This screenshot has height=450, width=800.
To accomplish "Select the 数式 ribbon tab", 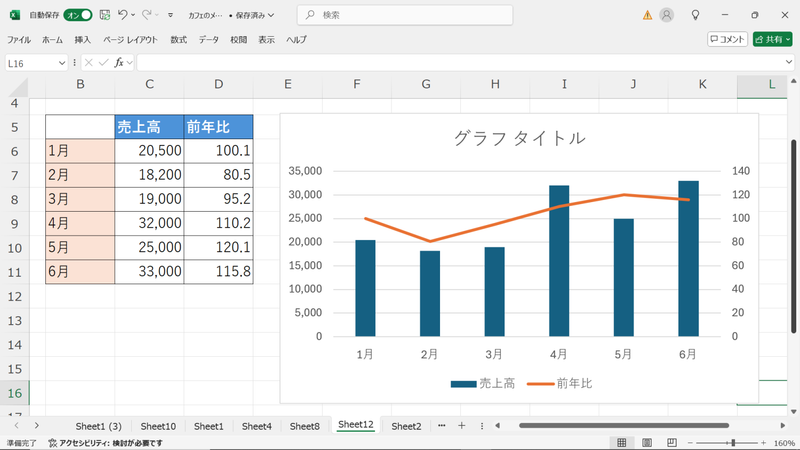I will [179, 39].
